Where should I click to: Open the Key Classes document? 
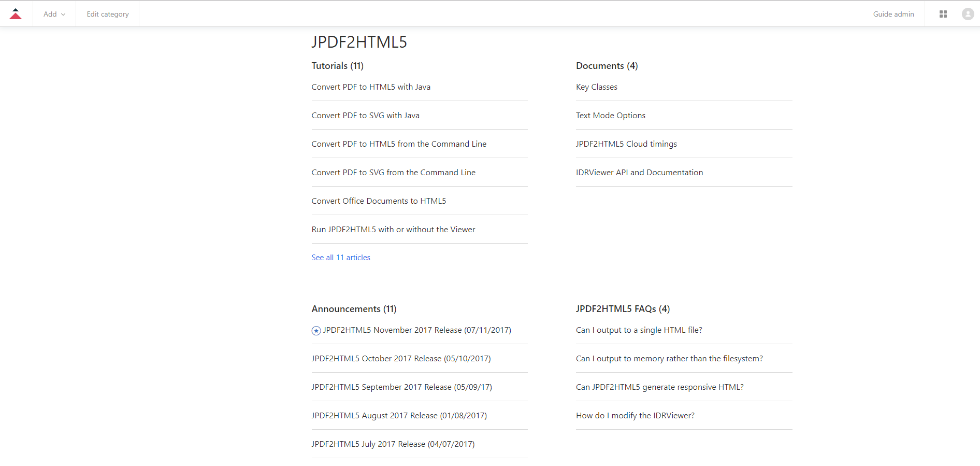pos(596,87)
